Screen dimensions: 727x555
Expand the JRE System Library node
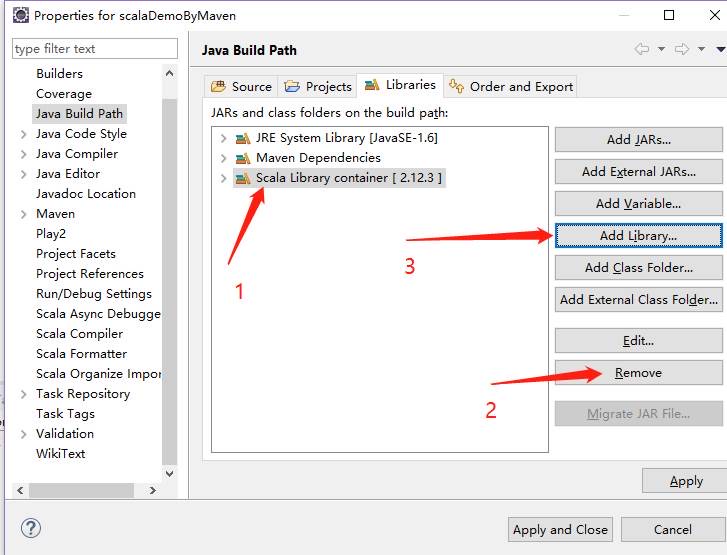click(x=223, y=138)
